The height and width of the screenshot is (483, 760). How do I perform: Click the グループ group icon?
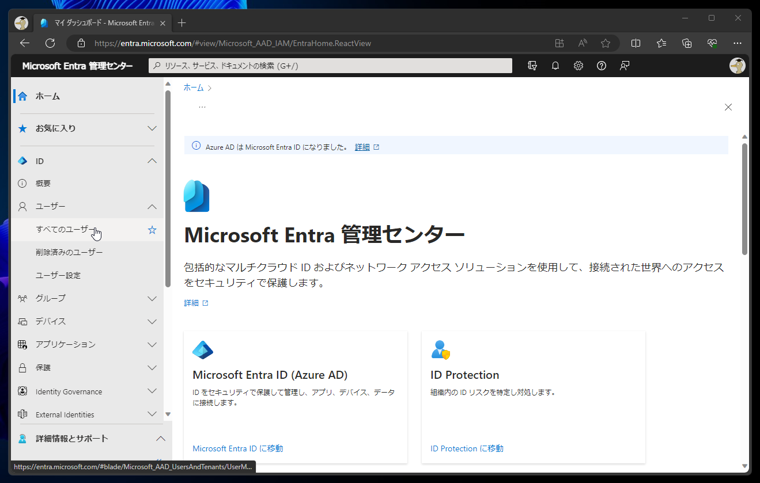(22, 298)
